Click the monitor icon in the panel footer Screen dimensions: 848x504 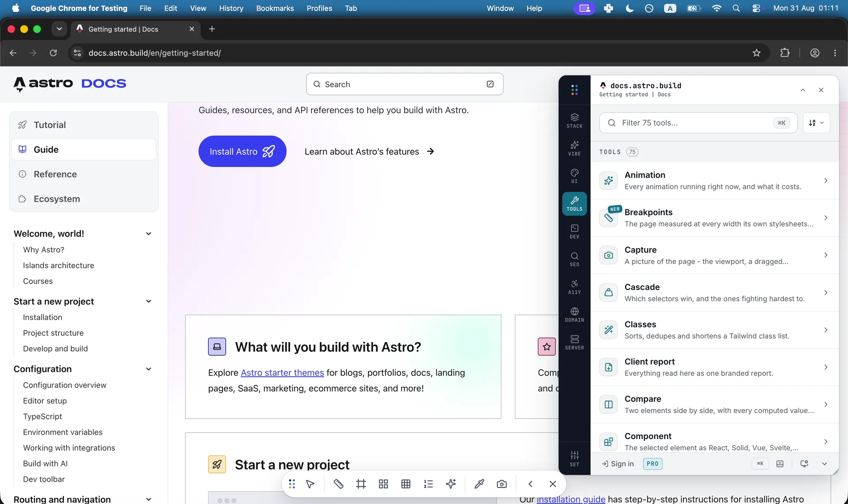[x=804, y=464]
